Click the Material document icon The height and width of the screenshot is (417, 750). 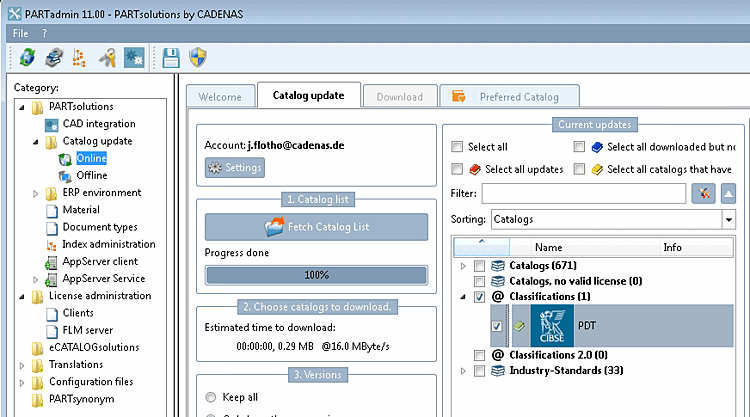[x=52, y=210]
